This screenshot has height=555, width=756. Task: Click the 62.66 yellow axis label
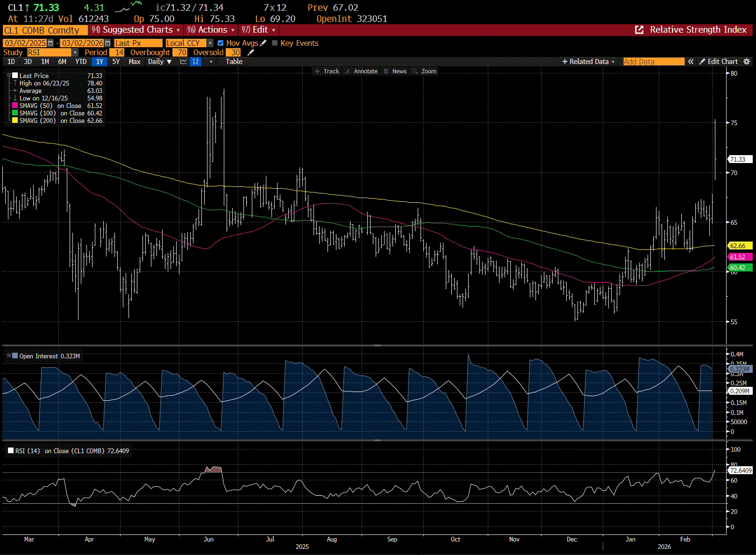[x=740, y=246]
